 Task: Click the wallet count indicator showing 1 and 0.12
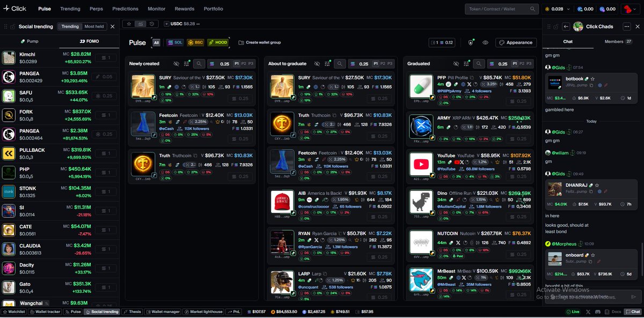pos(442,42)
